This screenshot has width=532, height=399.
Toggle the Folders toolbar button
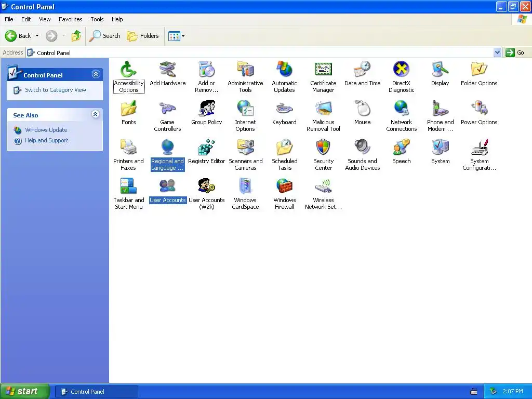tap(143, 36)
